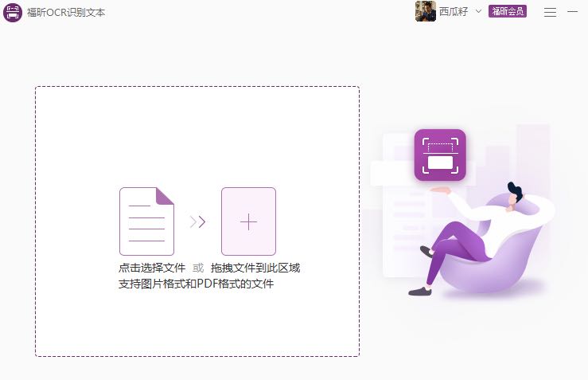Click the Foxit OCR app logo

(13, 13)
